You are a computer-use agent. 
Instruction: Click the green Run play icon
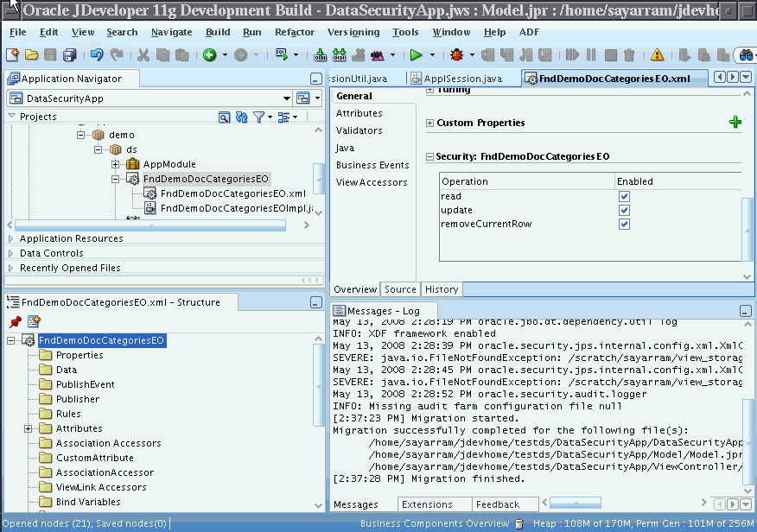pos(417,55)
